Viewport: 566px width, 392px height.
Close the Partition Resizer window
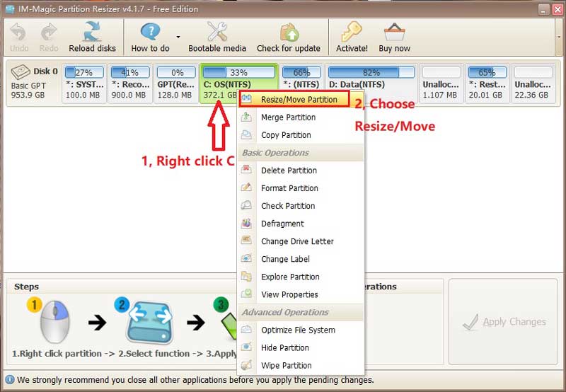click(558, 9)
